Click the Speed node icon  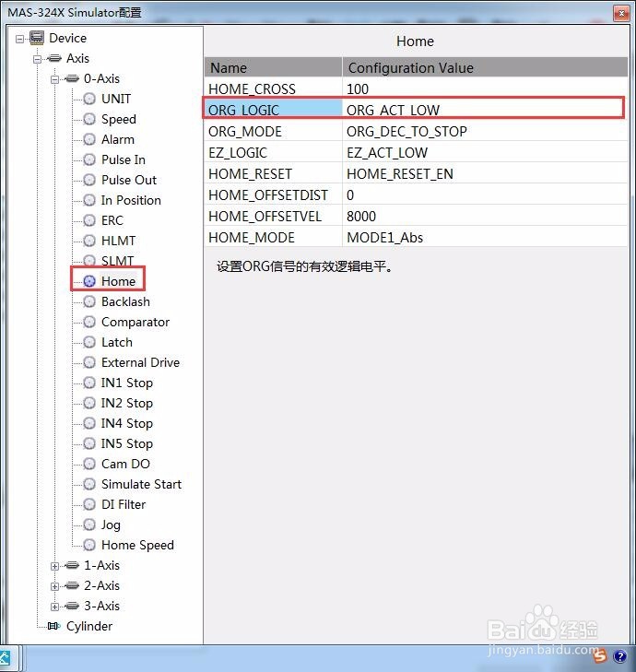(x=89, y=119)
